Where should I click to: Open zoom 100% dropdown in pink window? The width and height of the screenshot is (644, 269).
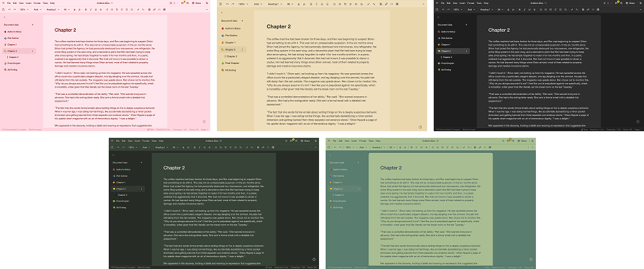click(x=24, y=9)
